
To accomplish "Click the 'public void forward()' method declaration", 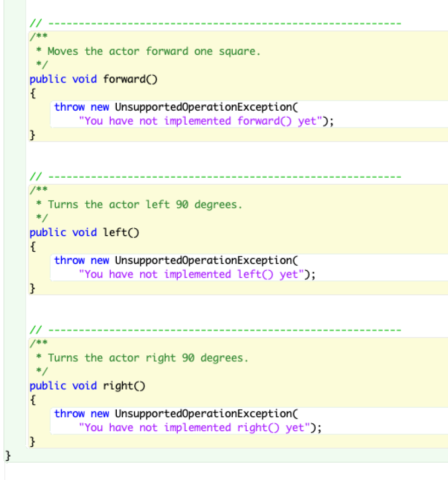I will (x=93, y=79).
